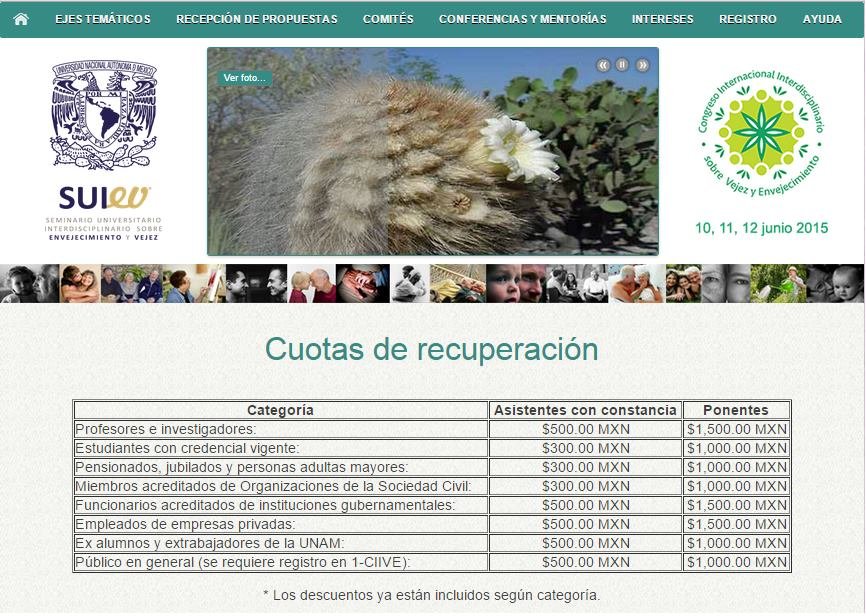Go to previous slide in slideshow

(x=603, y=65)
